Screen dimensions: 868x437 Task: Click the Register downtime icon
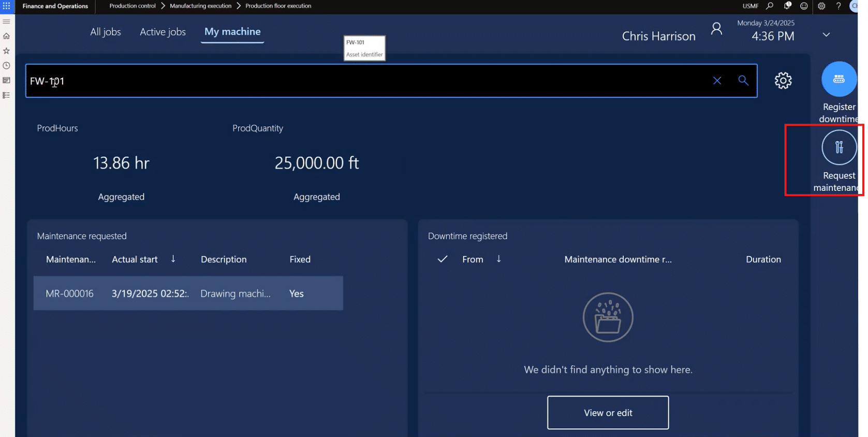click(838, 79)
